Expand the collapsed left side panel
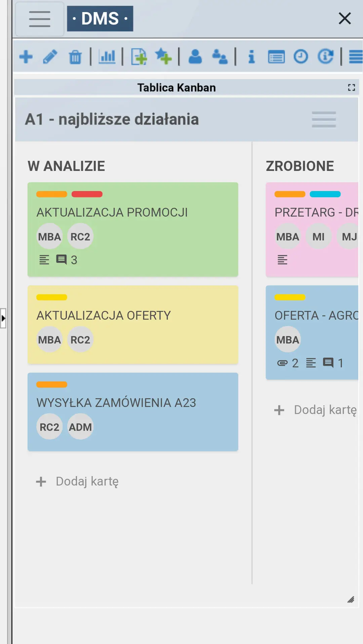The image size is (363, 644). (3, 318)
